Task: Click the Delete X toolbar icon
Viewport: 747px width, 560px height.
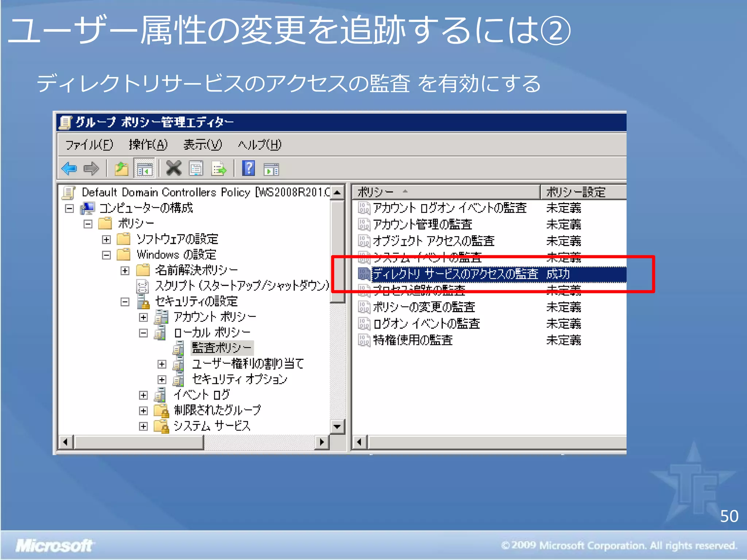Action: pos(174,168)
